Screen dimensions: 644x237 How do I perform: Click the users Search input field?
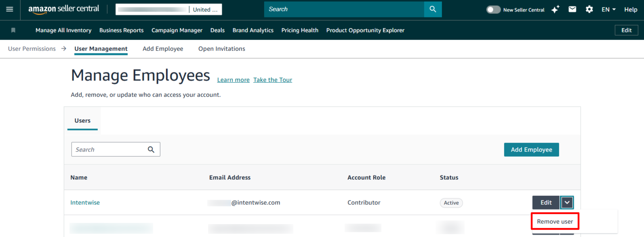tap(109, 149)
